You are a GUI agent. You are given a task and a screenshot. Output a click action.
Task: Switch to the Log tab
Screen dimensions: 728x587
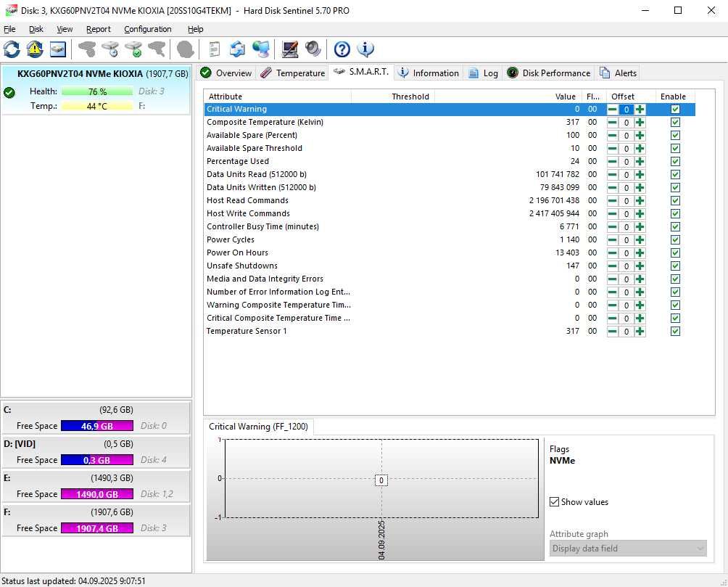pos(484,73)
